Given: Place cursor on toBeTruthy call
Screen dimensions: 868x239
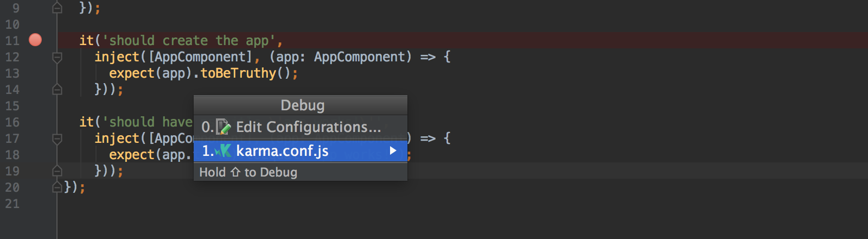Looking at the screenshot, I should pos(238,73).
